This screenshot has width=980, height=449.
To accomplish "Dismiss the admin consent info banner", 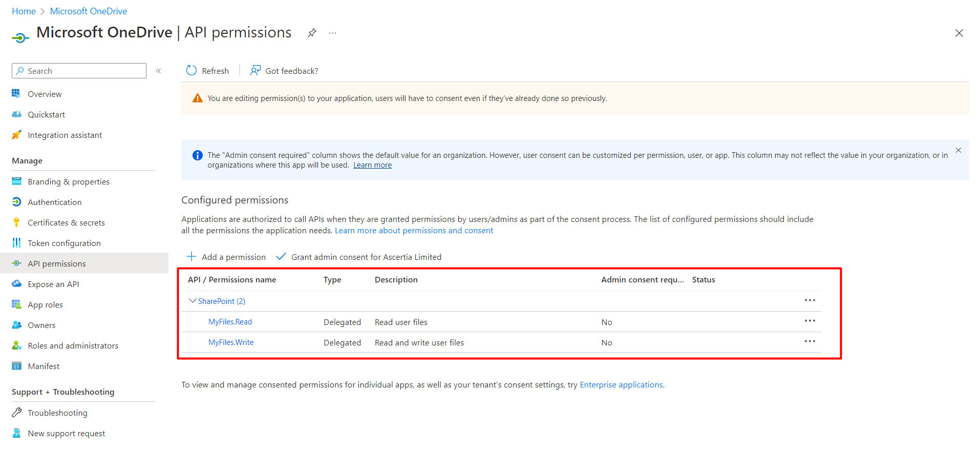I will 958,150.
